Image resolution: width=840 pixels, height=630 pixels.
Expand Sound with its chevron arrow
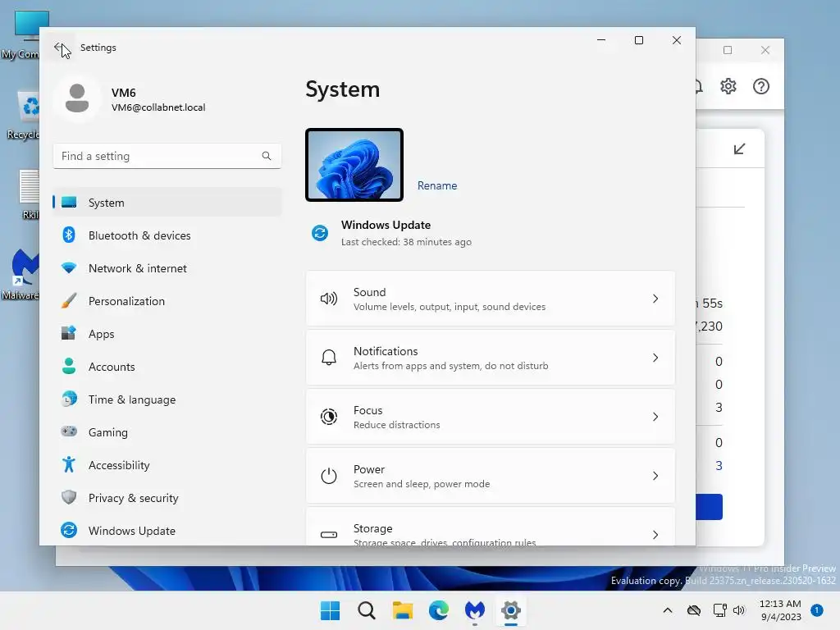pos(655,299)
